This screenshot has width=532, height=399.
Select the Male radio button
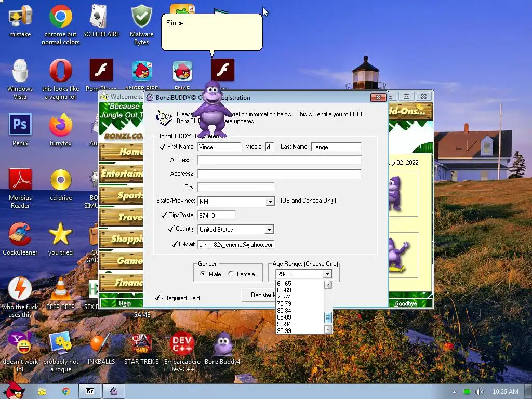point(203,273)
